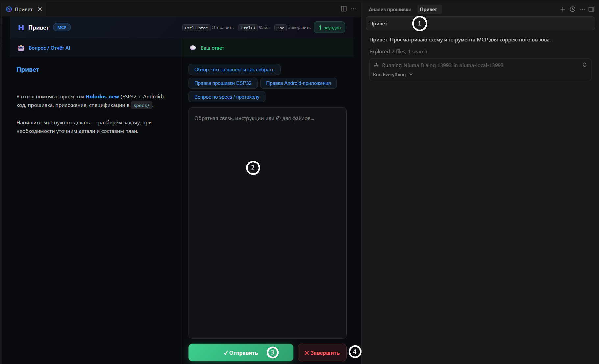Pick the Обзор: что за проект suggestion
599x364 pixels.
(x=234, y=70)
